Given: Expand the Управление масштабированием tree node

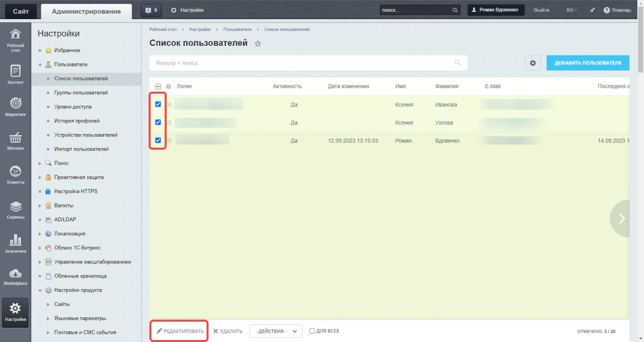Looking at the screenshot, I should (x=40, y=262).
